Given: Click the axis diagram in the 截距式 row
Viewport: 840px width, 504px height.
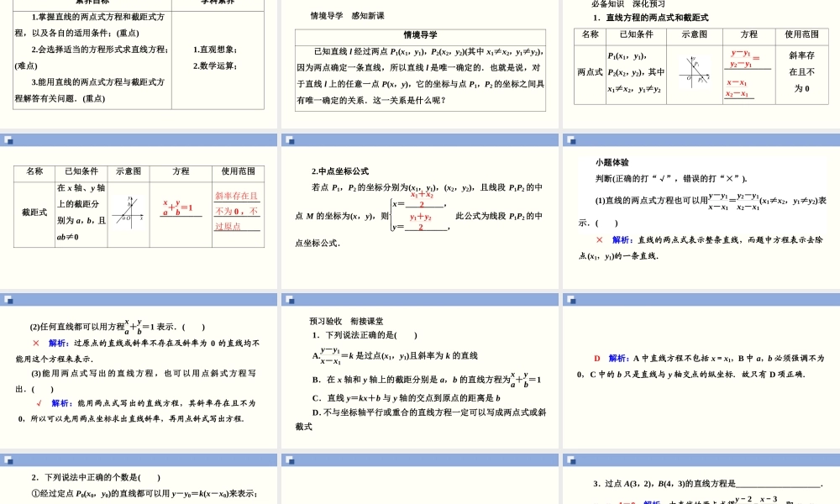Looking at the screenshot, I should (128, 212).
